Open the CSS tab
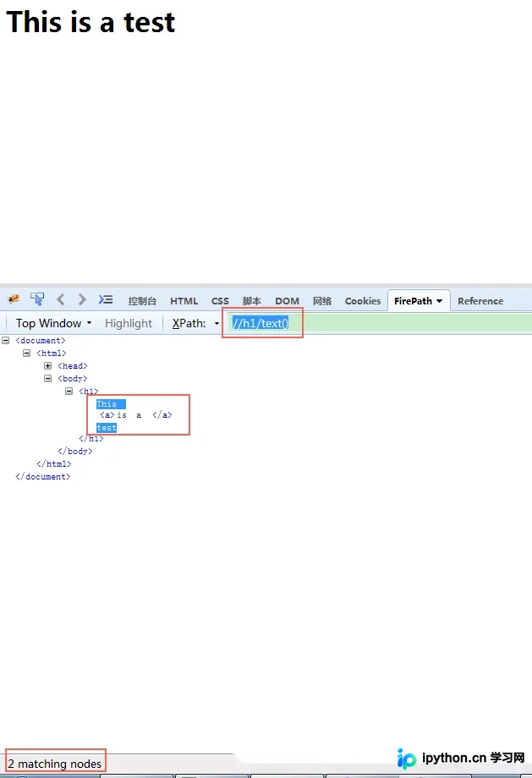The height and width of the screenshot is (778, 532). (x=220, y=301)
